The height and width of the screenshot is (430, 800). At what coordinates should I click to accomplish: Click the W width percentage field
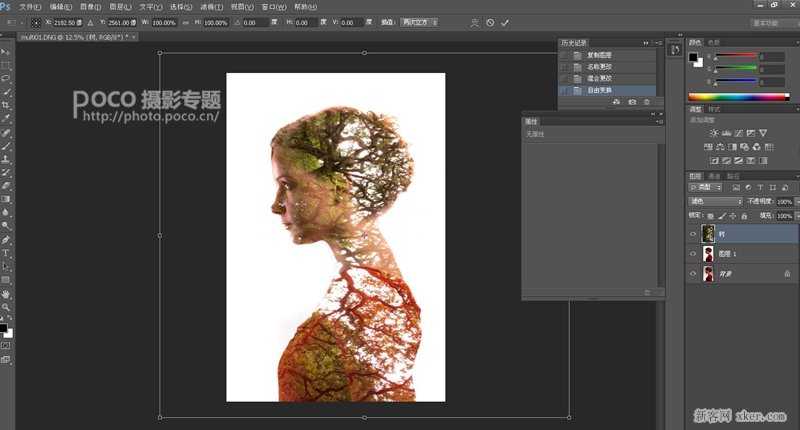(162, 22)
